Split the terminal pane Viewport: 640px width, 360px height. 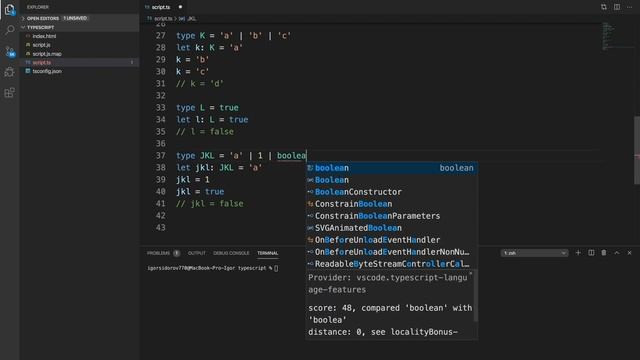tap(591, 253)
